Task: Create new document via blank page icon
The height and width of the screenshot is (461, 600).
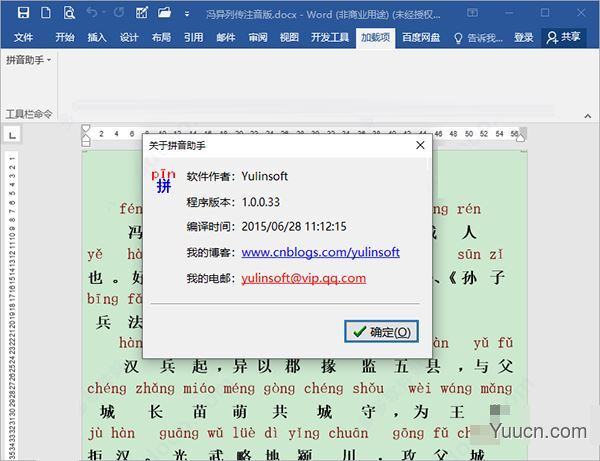Action: point(46,13)
